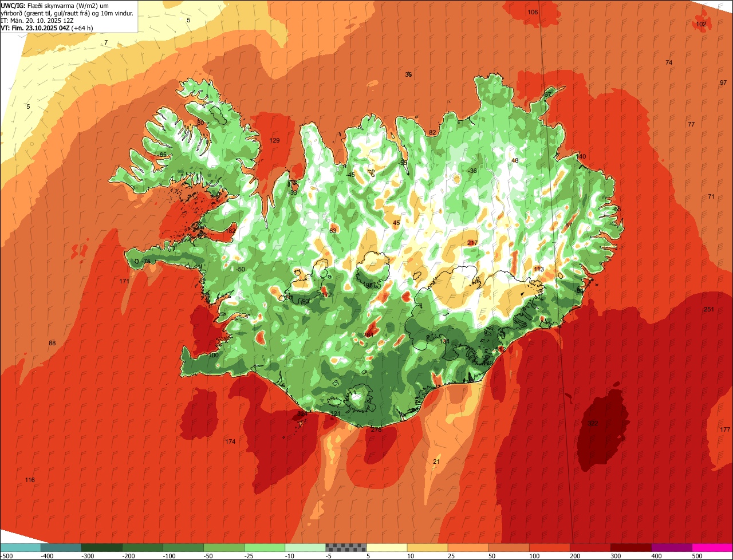Click the flux value '97' on the map

[723, 82]
